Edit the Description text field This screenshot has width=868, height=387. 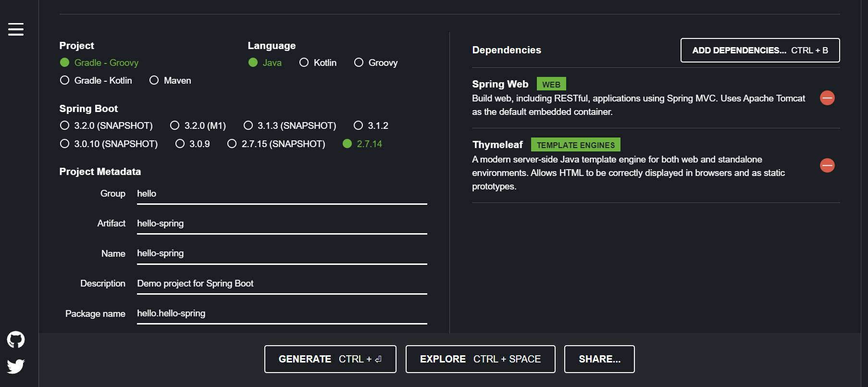coord(282,284)
